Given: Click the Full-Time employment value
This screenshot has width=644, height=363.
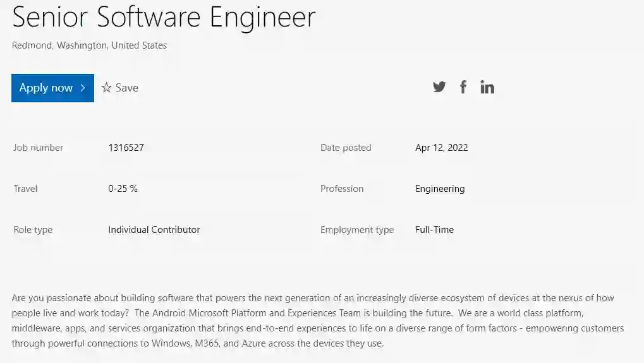Looking at the screenshot, I should coord(434,230).
